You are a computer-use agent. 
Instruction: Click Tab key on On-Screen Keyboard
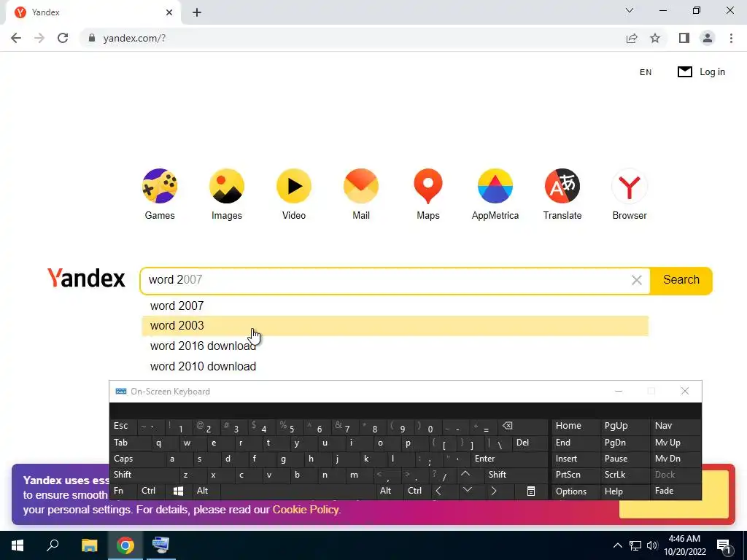(131, 443)
